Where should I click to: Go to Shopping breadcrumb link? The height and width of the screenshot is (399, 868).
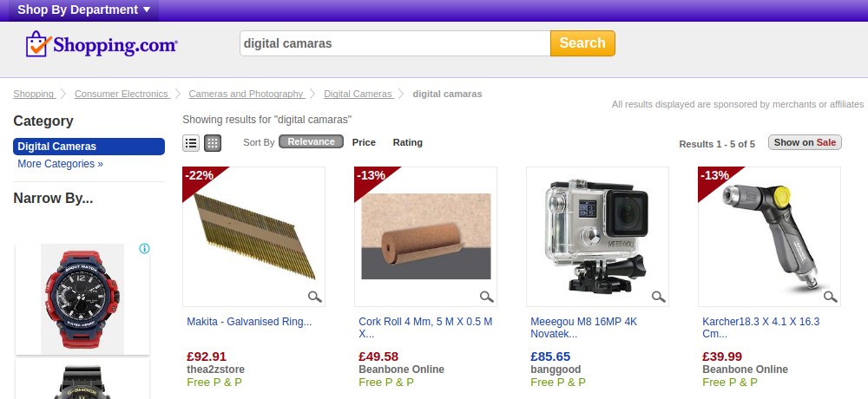[x=34, y=94]
